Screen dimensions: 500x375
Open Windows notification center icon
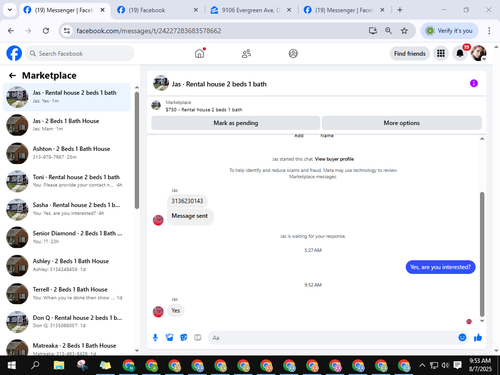point(458,365)
